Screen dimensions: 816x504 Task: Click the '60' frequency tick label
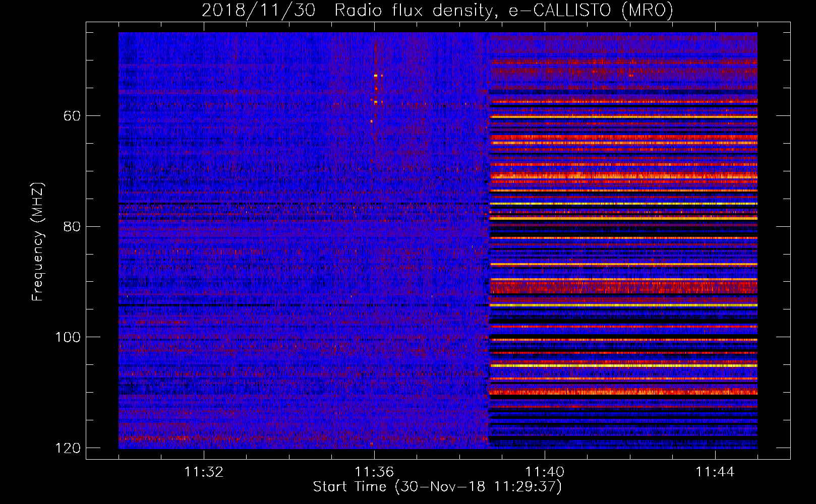pos(72,116)
